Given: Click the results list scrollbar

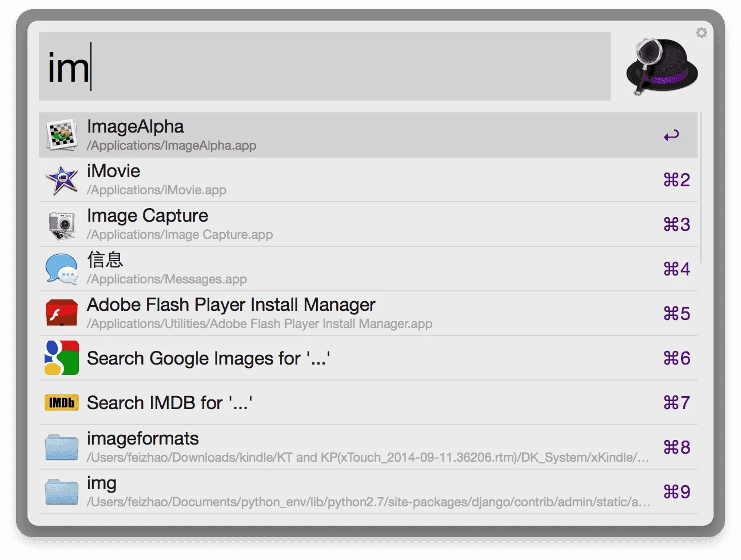Looking at the screenshot, I should [x=701, y=189].
